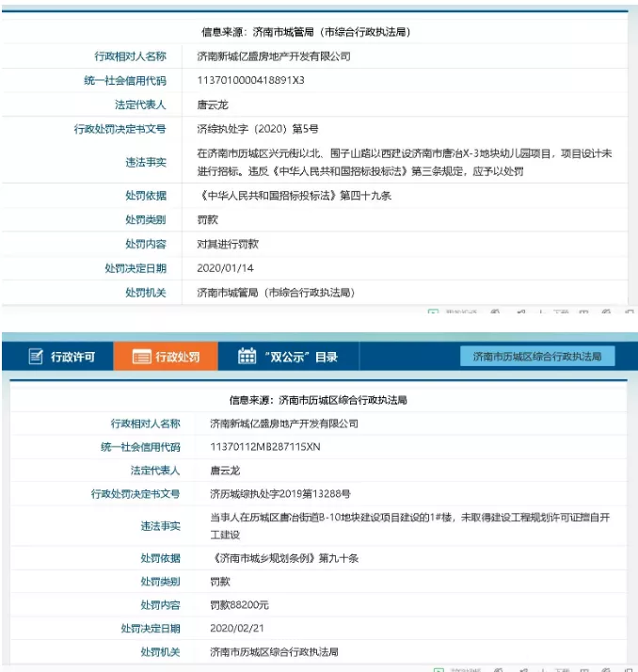The width and height of the screenshot is (638, 672).
Task: Click 行政处罚决定书文号 label in the 2020/01/14 record
Action: click(x=120, y=129)
